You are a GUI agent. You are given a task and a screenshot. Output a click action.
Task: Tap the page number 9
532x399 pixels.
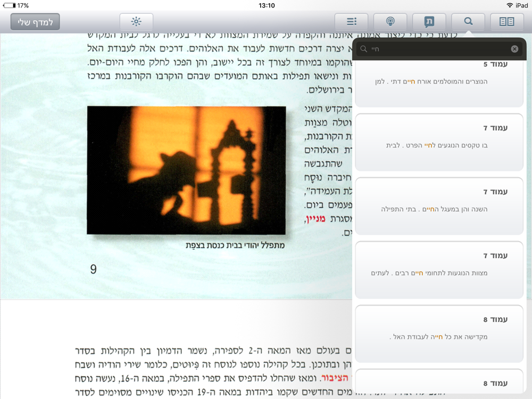[93, 269]
